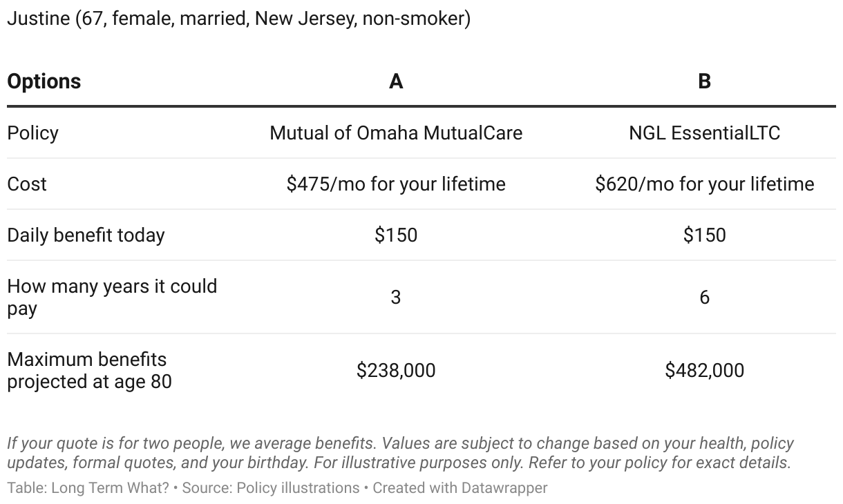Click the $238,000 maximum benefits value
Screen dimensions: 843x504
click(396, 371)
